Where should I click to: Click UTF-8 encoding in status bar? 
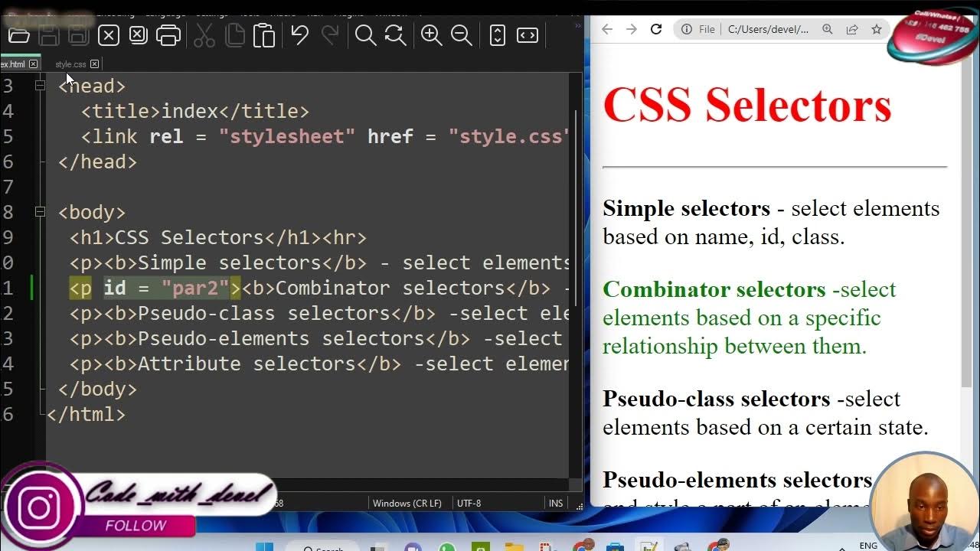click(469, 504)
